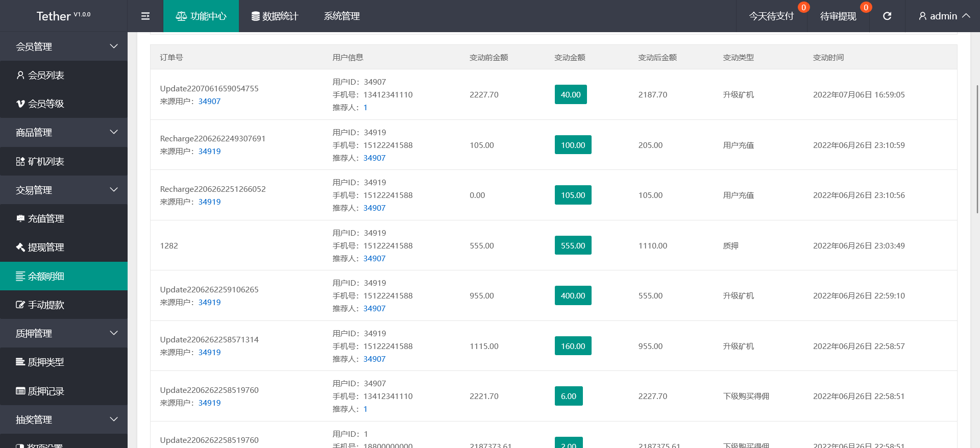The image size is (980, 448).
Task: Open 手动提款 via its edit icon
Action: coord(20,305)
